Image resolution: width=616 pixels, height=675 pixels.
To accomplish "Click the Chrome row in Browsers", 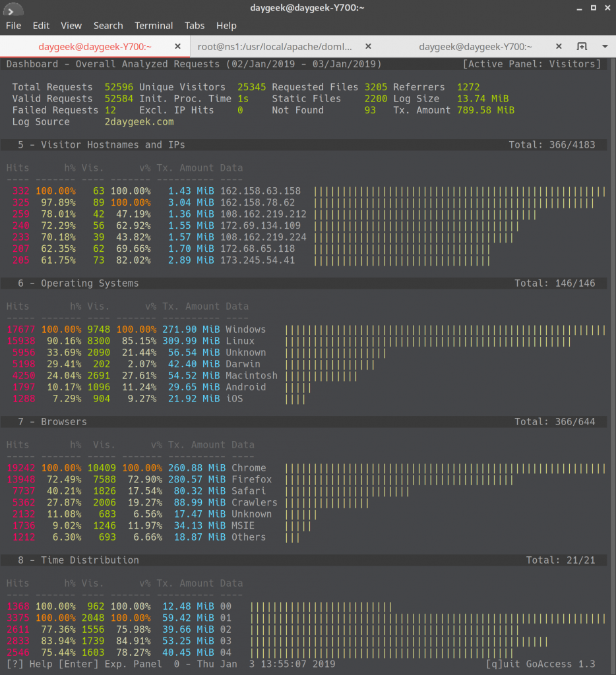I will pyautogui.click(x=249, y=468).
